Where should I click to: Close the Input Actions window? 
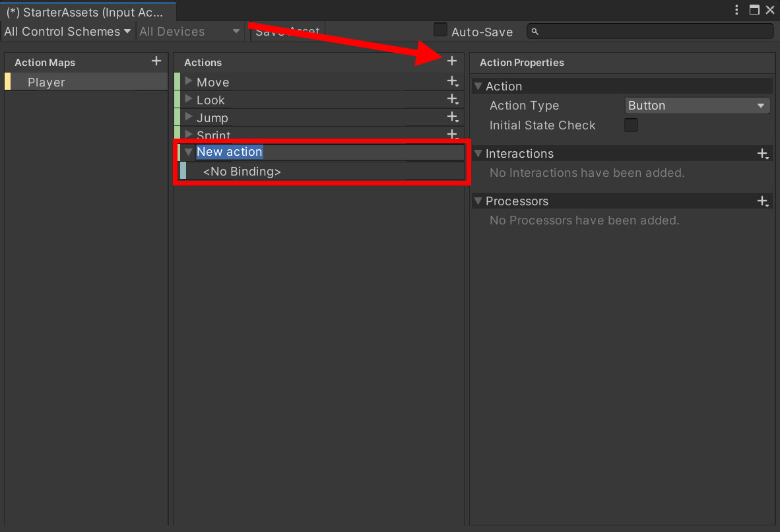[770, 10]
